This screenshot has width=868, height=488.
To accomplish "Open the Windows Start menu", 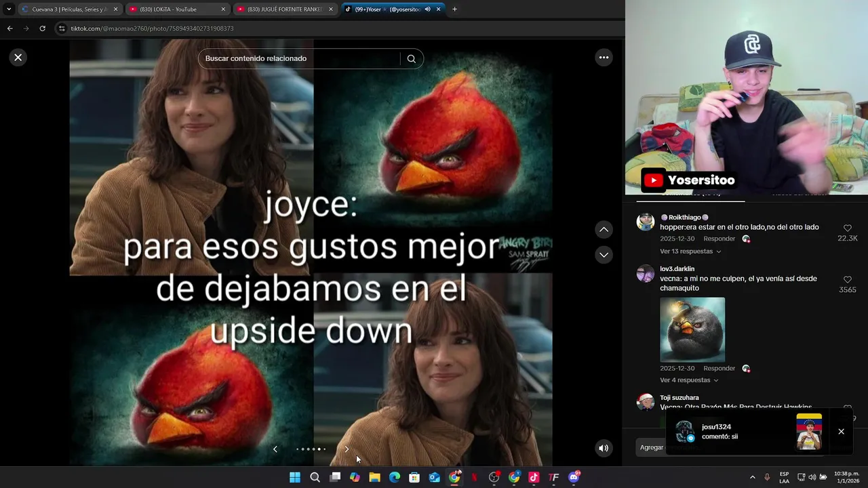I will [x=295, y=477].
